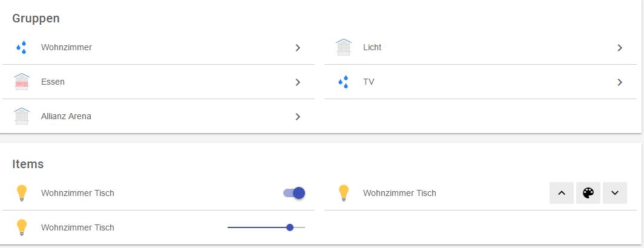Select the Licht group label

[372, 47]
